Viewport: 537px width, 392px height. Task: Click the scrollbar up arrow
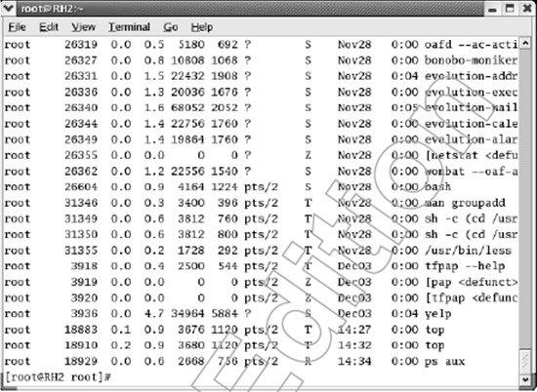coord(525,44)
